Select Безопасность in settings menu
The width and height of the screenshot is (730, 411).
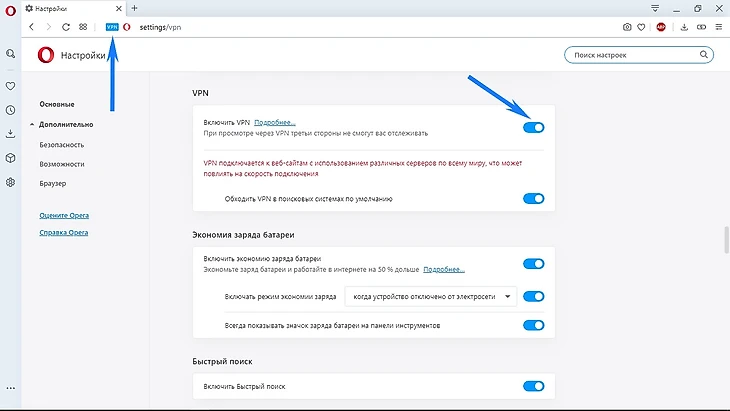click(62, 145)
